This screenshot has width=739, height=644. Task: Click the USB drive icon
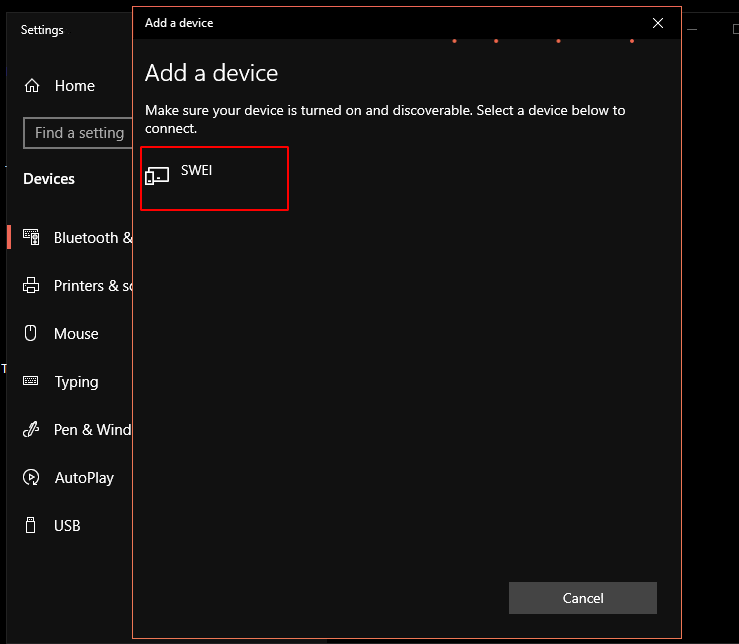pyautogui.click(x=31, y=525)
